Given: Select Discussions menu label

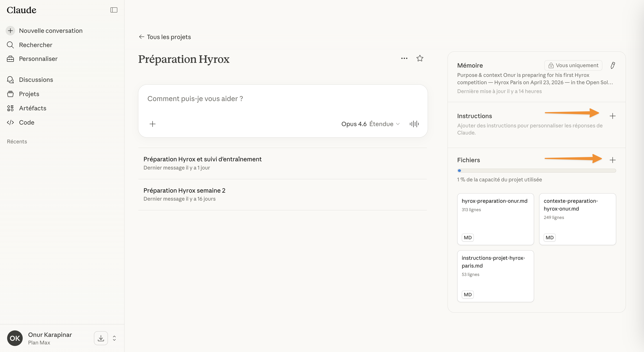Looking at the screenshot, I should click(x=36, y=80).
